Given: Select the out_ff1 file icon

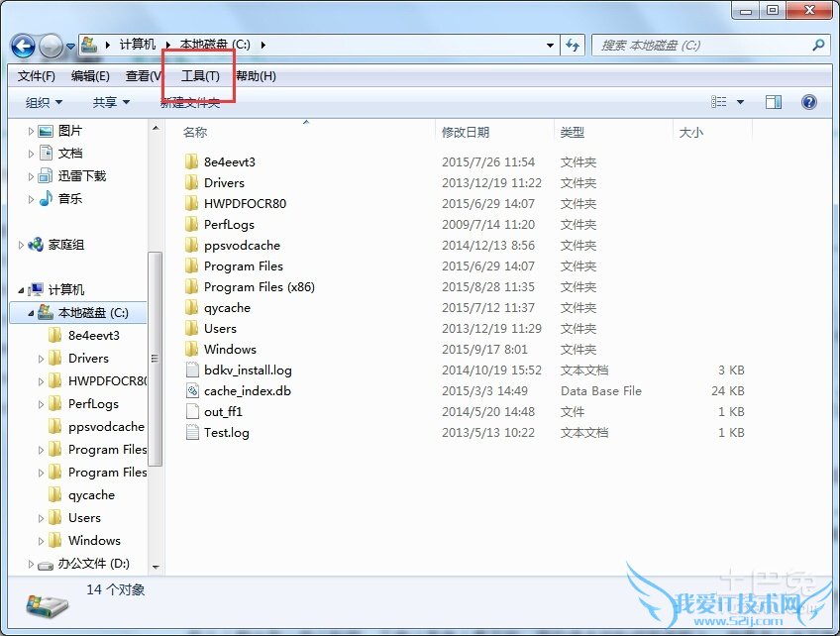Looking at the screenshot, I should (192, 411).
